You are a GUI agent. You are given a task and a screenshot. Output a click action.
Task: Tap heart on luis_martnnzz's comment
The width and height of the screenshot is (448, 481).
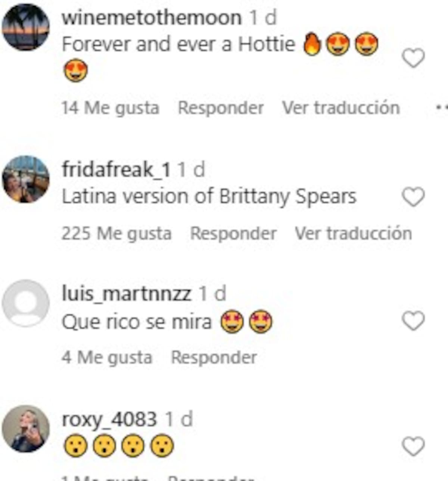pos(413,321)
